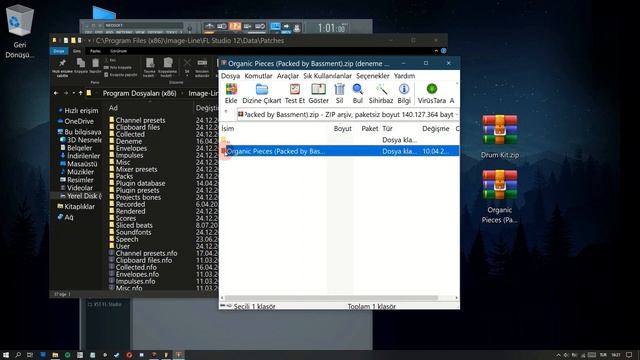
Task: Sort WinRAR list by Boyut column
Action: click(342, 129)
